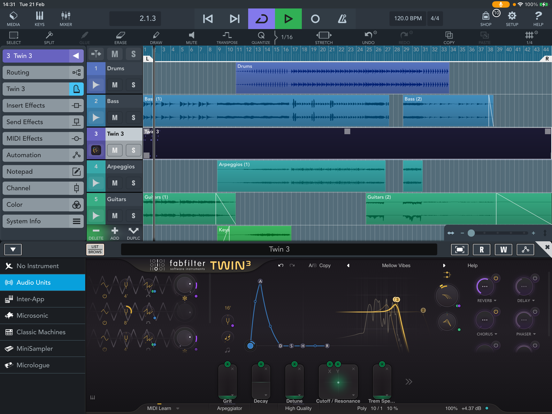Mute the Bass track

tap(115, 118)
